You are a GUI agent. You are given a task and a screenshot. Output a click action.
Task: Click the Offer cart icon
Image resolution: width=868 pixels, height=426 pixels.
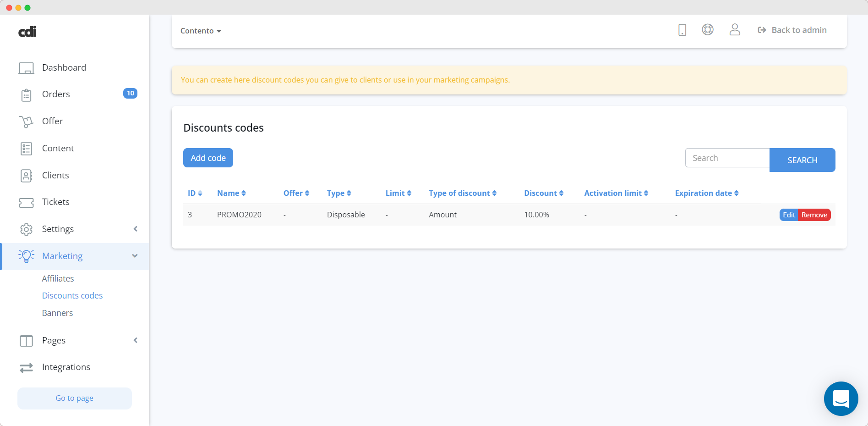26,122
